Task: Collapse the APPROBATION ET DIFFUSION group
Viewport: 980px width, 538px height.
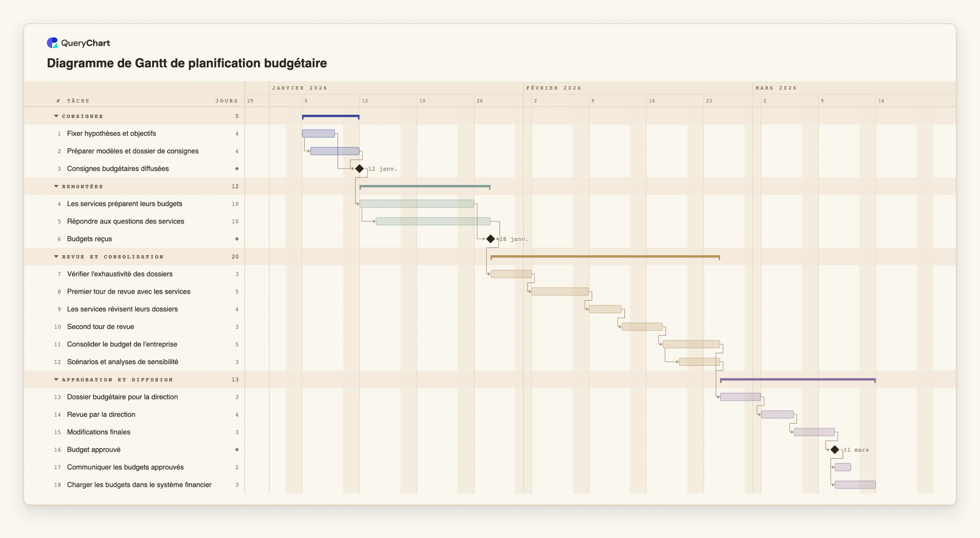Action: (56, 380)
